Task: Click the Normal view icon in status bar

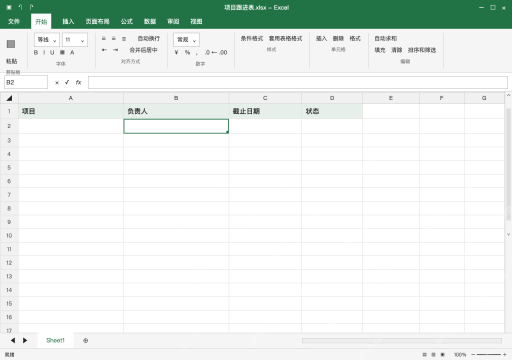Action: (424, 355)
